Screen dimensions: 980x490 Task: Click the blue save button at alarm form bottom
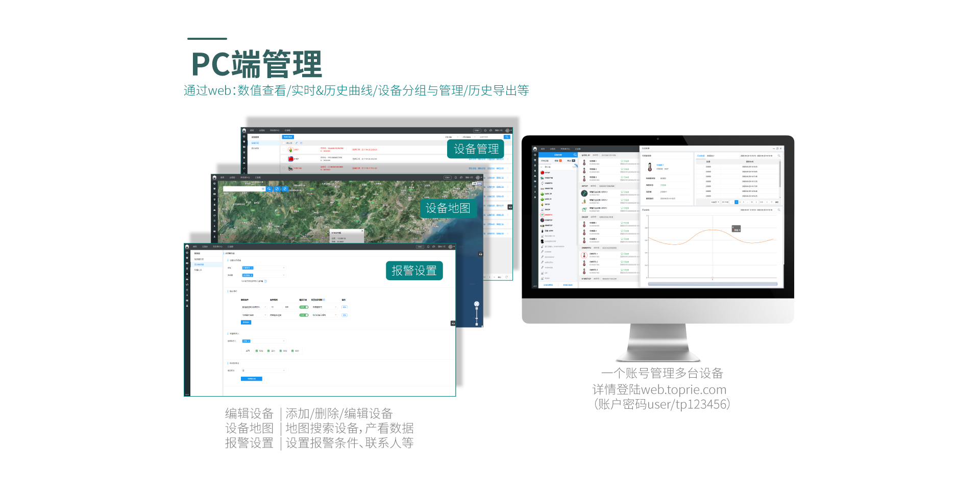point(251,379)
